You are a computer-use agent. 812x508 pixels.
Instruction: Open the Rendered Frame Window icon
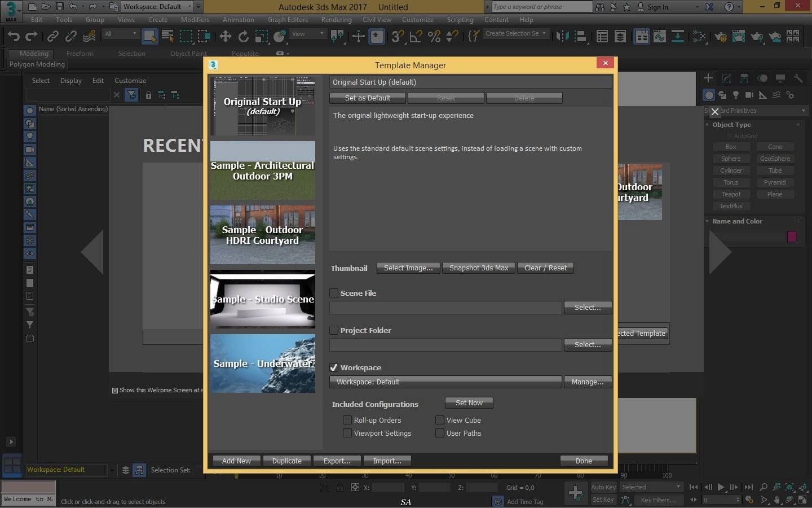point(738,36)
